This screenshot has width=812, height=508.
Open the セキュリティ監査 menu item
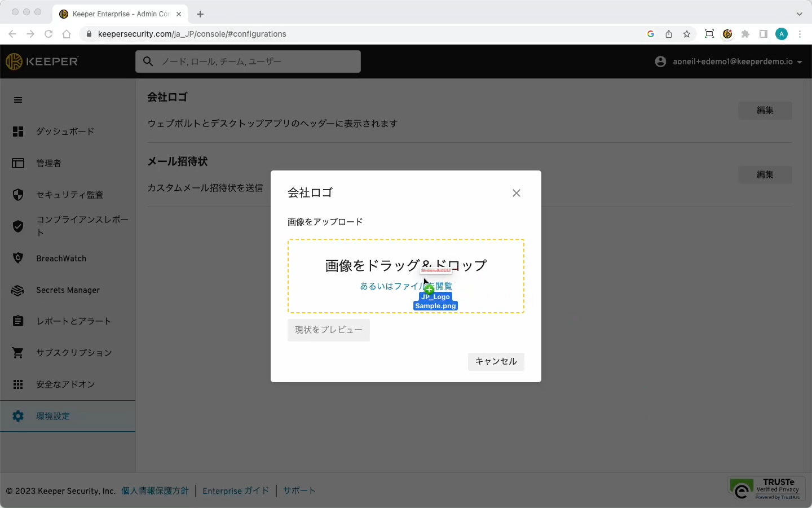[x=69, y=195]
